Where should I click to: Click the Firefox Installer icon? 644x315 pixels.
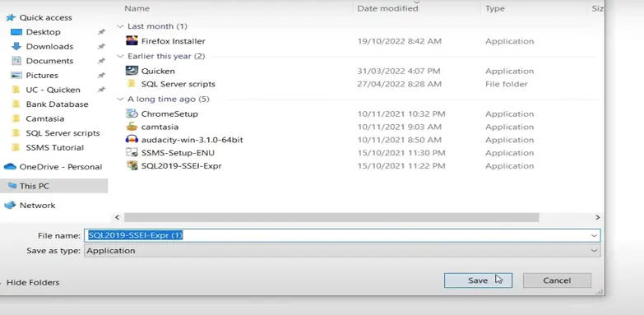click(x=132, y=40)
